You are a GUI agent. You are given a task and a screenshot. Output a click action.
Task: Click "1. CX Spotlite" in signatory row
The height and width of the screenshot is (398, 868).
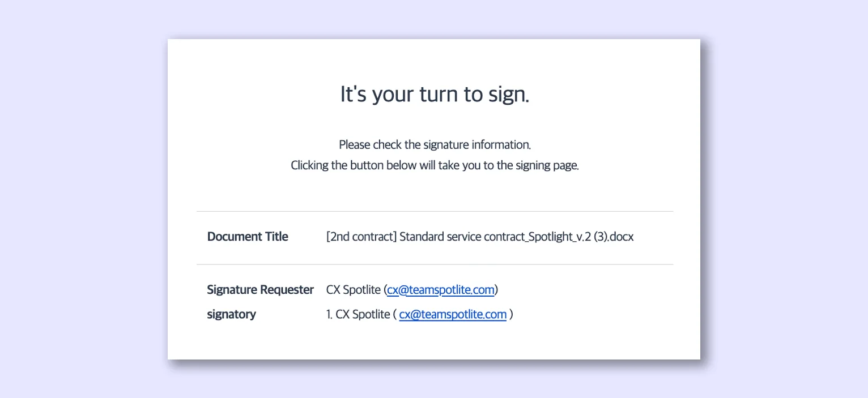(358, 314)
